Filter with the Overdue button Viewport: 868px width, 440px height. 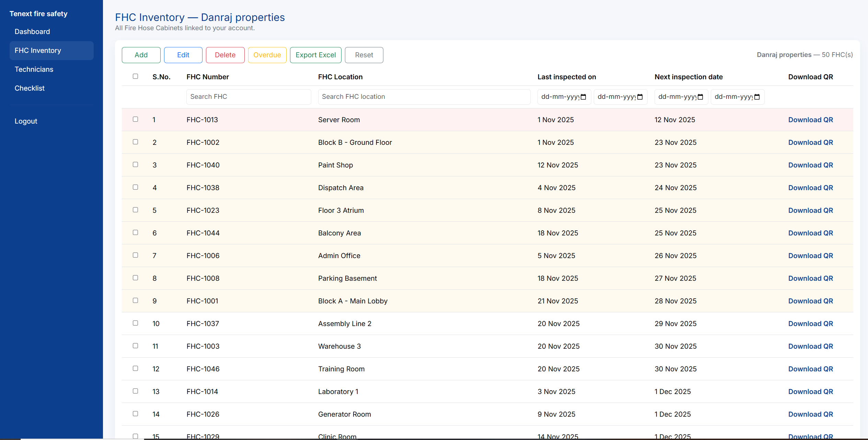[267, 55]
